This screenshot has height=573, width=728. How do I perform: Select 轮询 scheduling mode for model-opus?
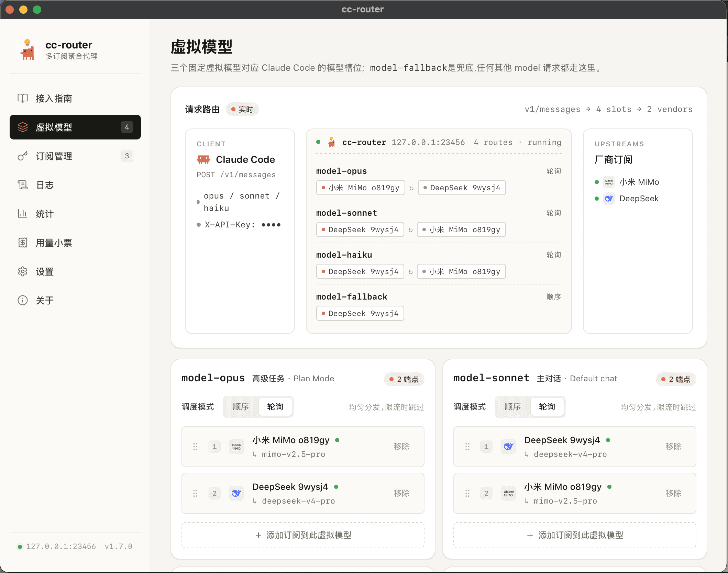point(275,407)
